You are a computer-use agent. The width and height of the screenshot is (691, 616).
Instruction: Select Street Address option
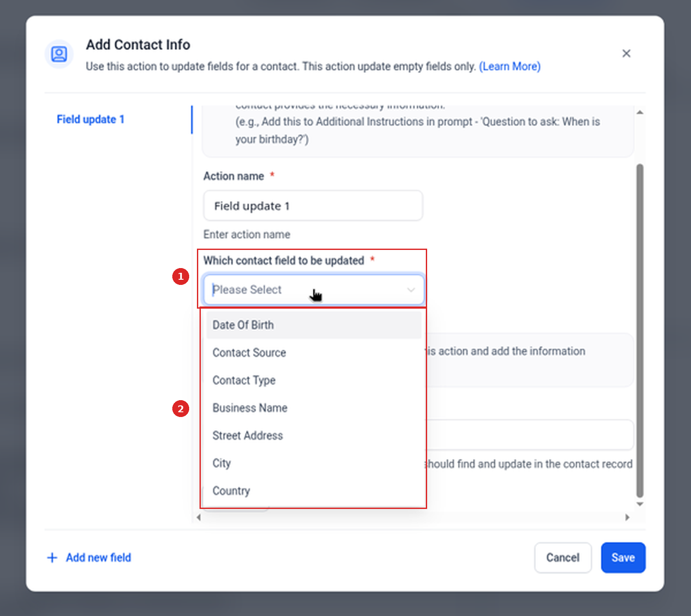(314, 436)
